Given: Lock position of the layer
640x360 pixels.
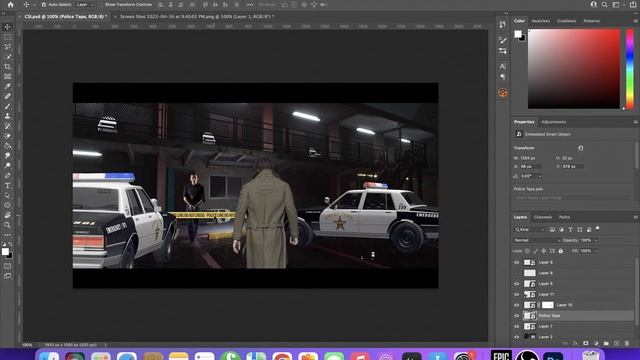Looking at the screenshot, I should (544, 251).
